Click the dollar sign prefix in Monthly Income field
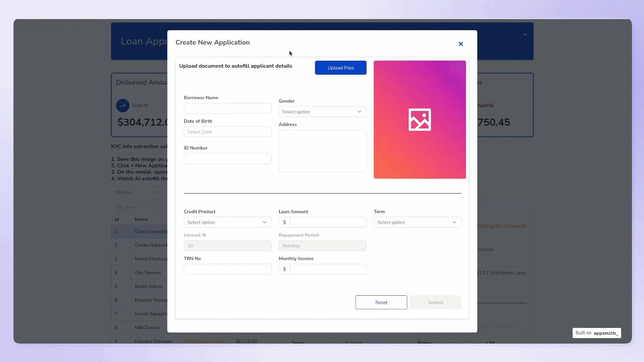644x362 pixels. tap(284, 269)
